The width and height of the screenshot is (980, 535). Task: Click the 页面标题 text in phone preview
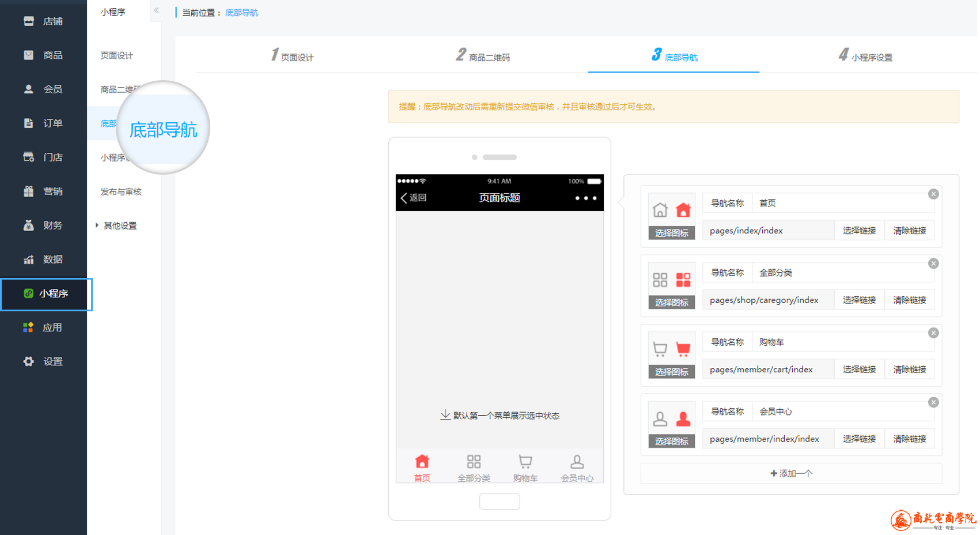[500, 198]
